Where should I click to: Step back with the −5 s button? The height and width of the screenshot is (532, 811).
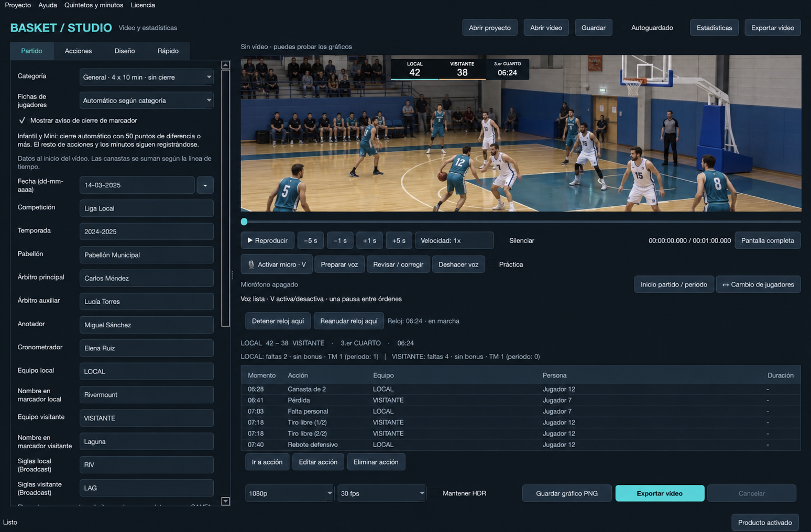311,240
